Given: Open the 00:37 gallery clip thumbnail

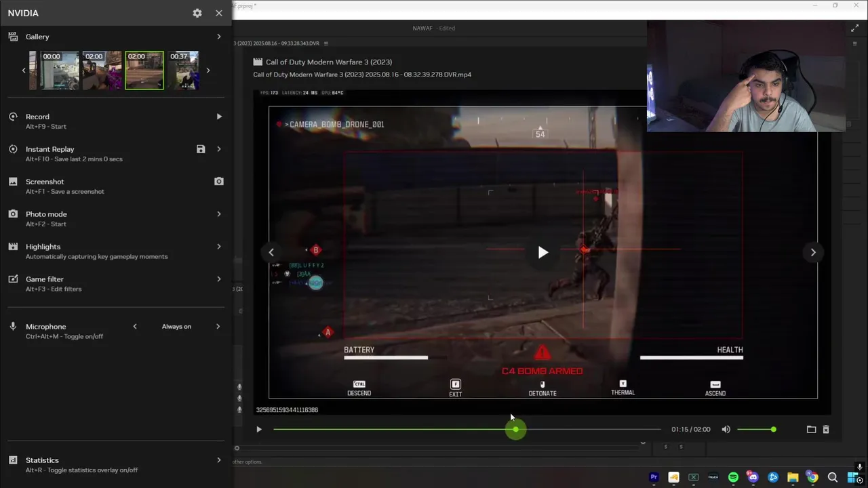Looking at the screenshot, I should click(184, 70).
